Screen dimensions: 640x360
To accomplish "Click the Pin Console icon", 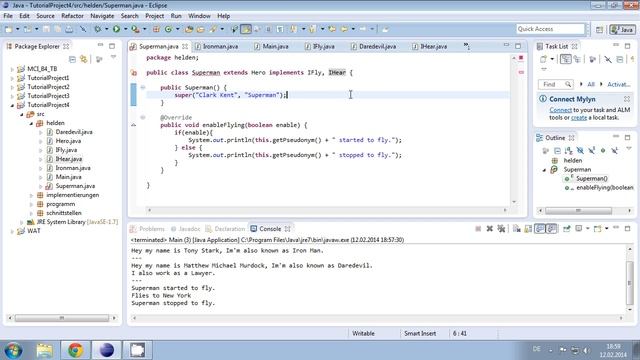I will pyautogui.click(x=567, y=229).
